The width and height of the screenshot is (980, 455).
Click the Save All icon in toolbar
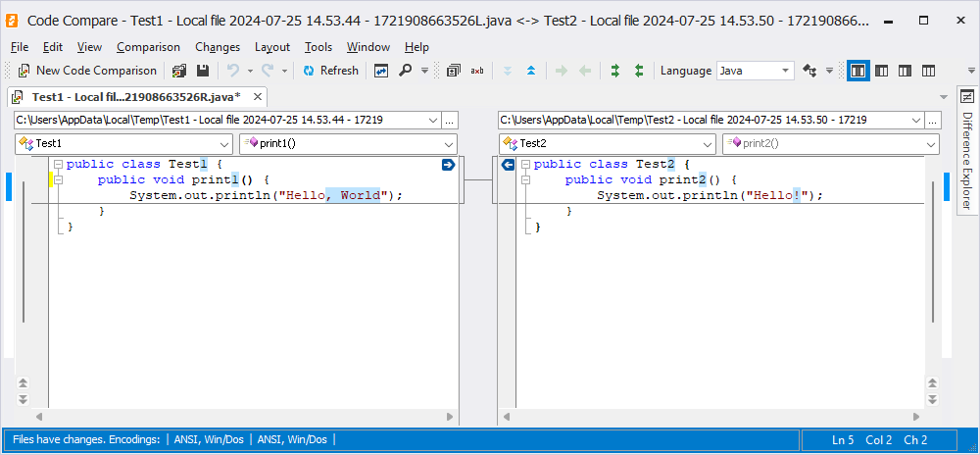(x=179, y=71)
